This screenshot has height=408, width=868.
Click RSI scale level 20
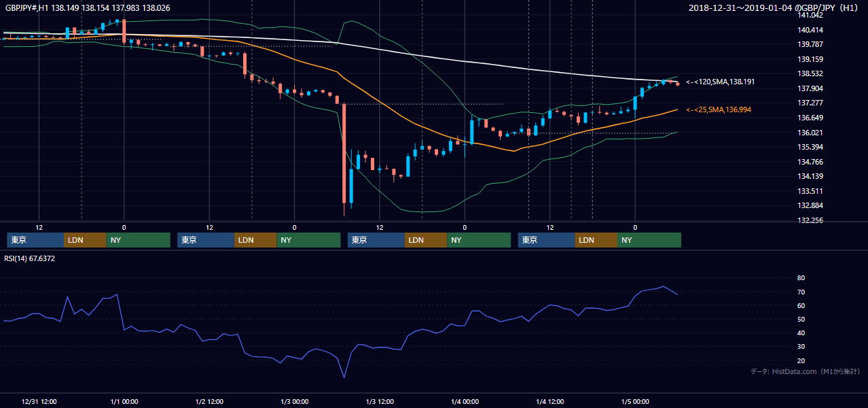pos(801,360)
